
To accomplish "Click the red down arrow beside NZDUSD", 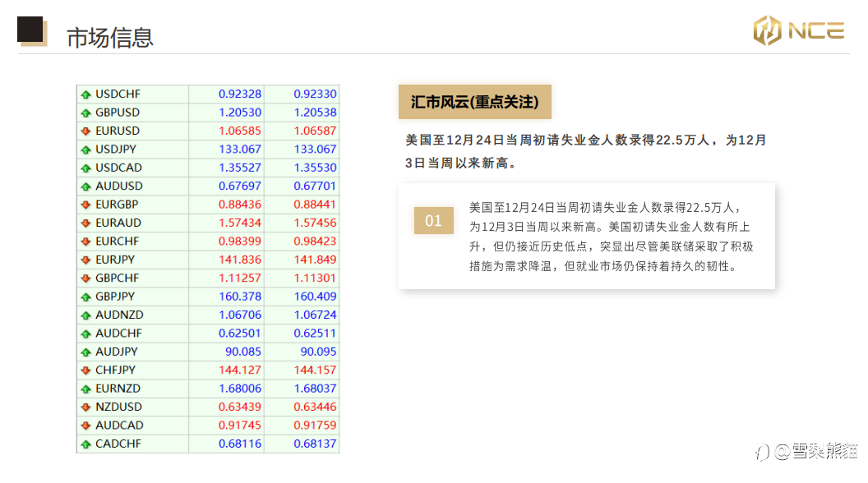I will (x=85, y=407).
